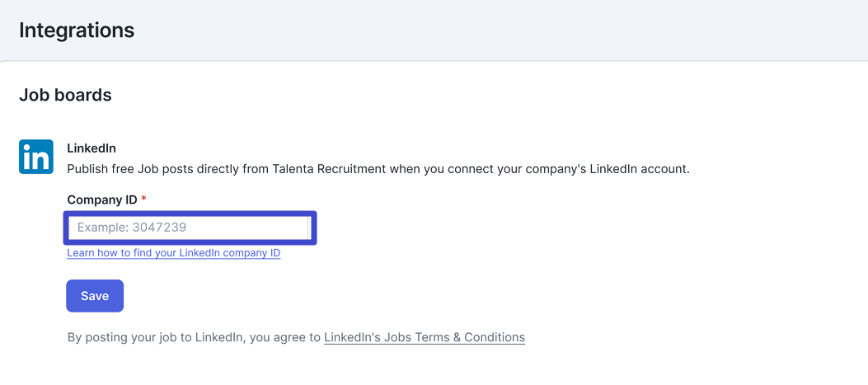Click the red required asterisk
The width and height of the screenshot is (868, 385).
[x=144, y=199]
